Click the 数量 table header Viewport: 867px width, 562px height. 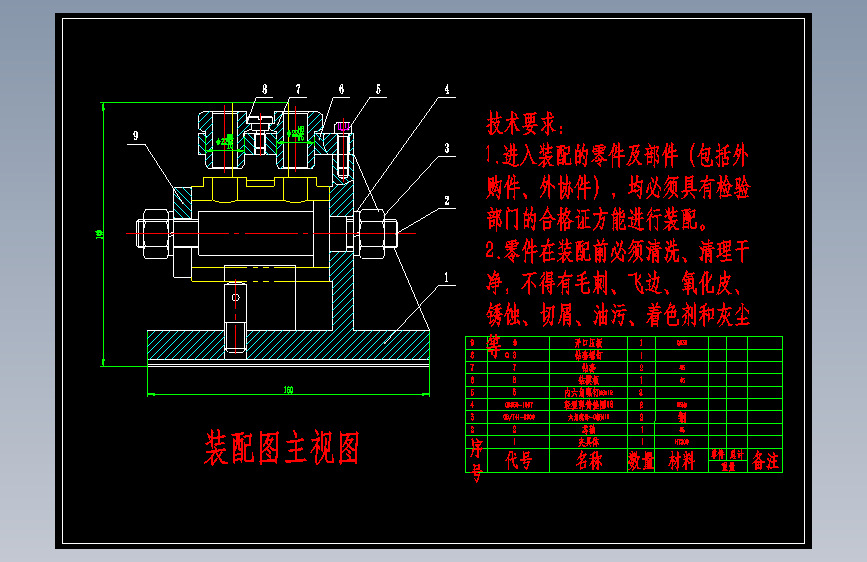coord(641,460)
